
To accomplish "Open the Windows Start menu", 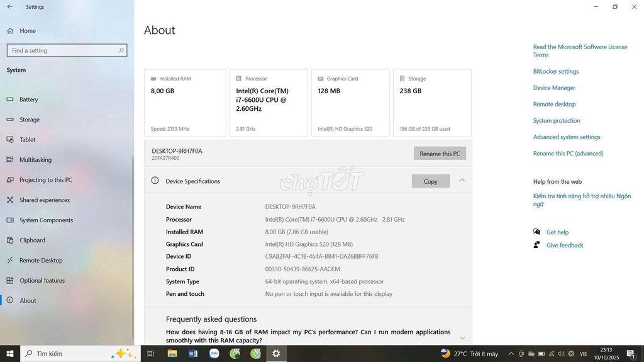I will pyautogui.click(x=10, y=353).
